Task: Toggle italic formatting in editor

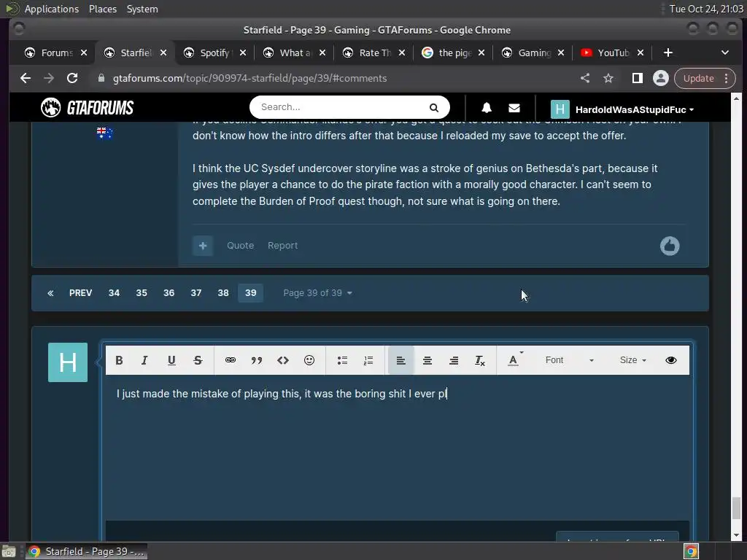Action: coord(145,360)
